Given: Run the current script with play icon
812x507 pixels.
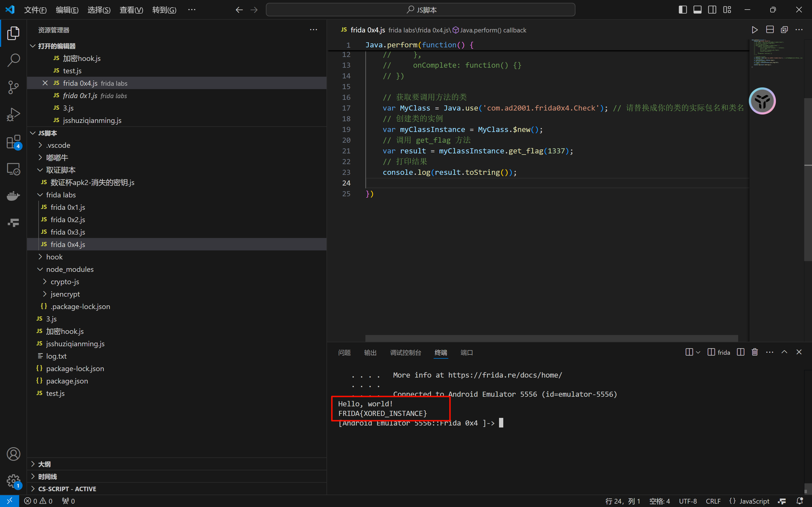Looking at the screenshot, I should click(755, 30).
